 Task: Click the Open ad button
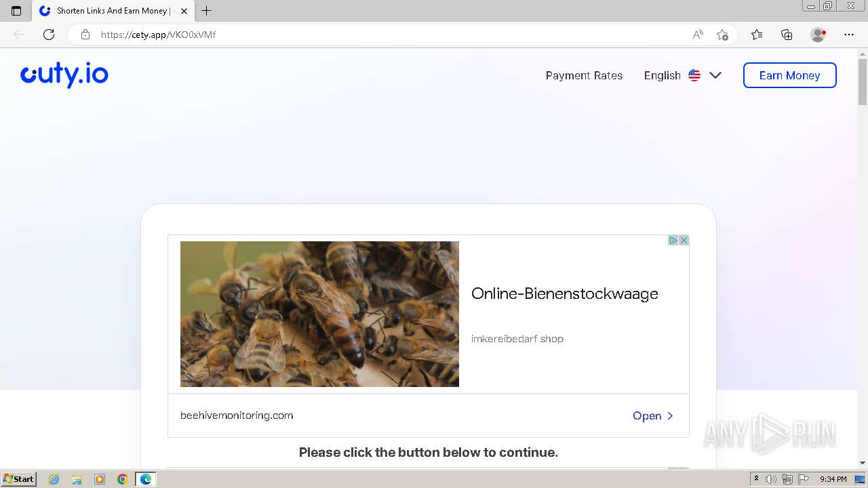653,416
